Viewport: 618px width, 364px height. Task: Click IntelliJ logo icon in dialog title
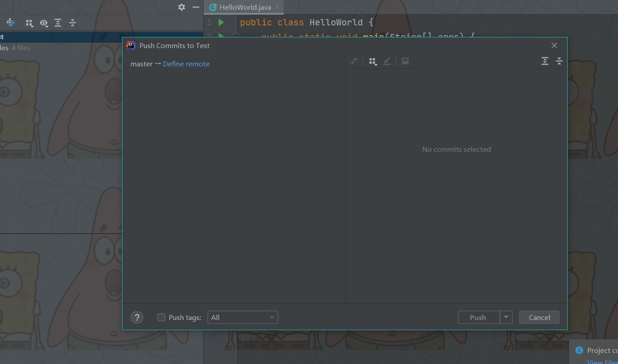(131, 45)
